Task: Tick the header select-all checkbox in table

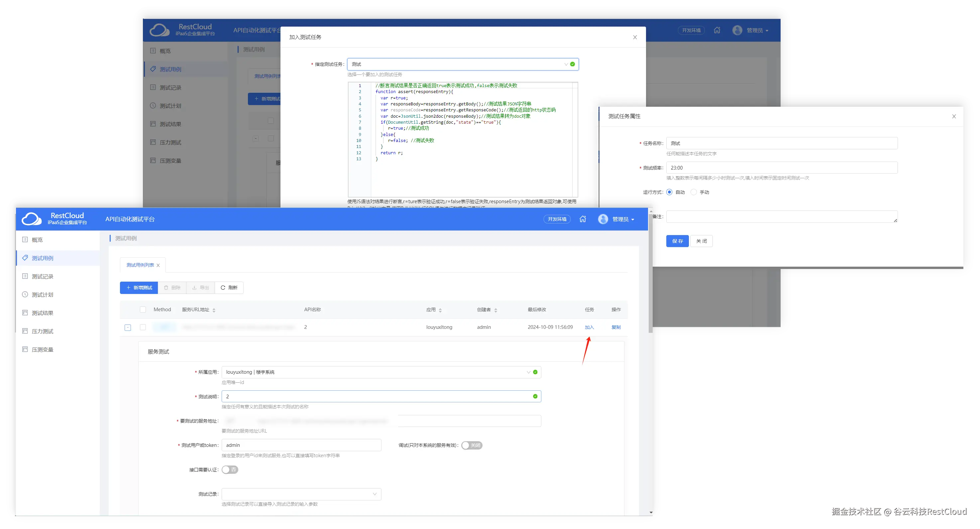Action: pos(143,310)
